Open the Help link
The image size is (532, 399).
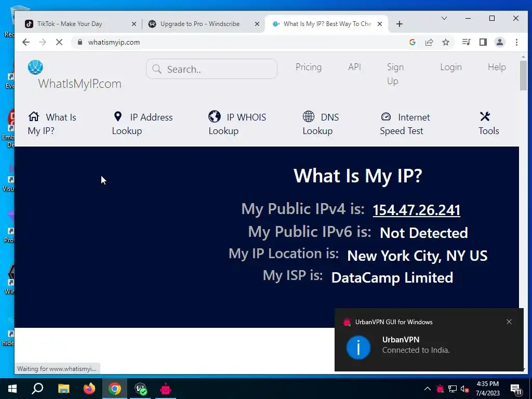pyautogui.click(x=497, y=67)
